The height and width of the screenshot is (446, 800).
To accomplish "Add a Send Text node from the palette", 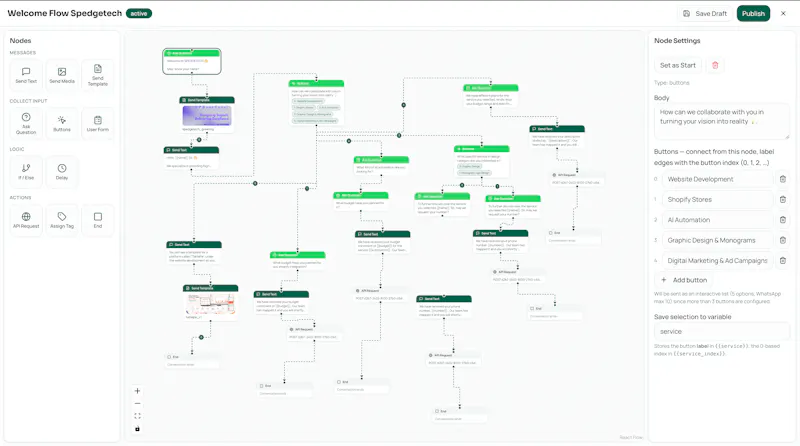I will [26, 76].
